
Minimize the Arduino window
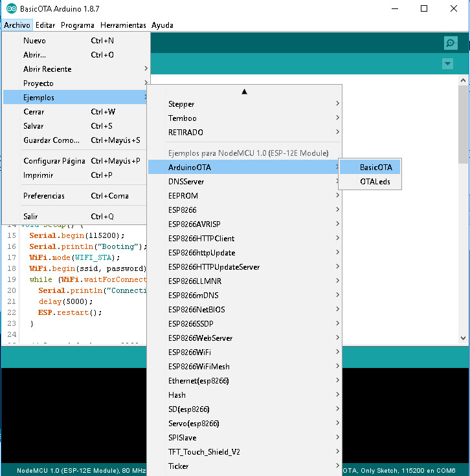tap(395, 8)
